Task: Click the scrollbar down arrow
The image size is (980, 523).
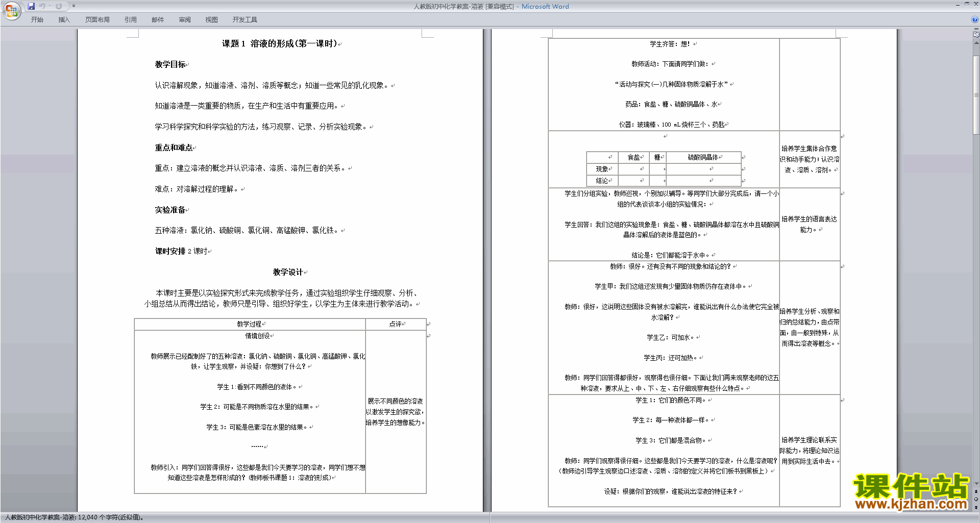Action: (976, 483)
